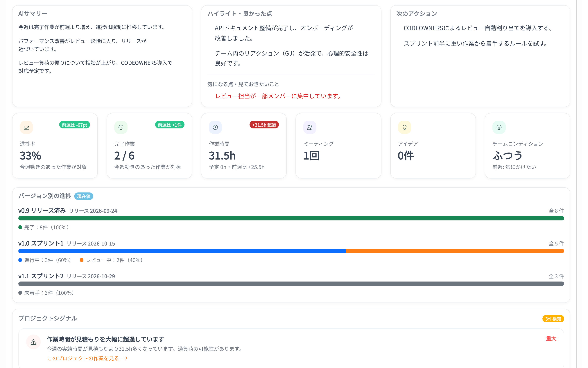The width and height of the screenshot is (588, 368).
Task: Click the 全 3 件 count label
Action: pyautogui.click(x=556, y=276)
